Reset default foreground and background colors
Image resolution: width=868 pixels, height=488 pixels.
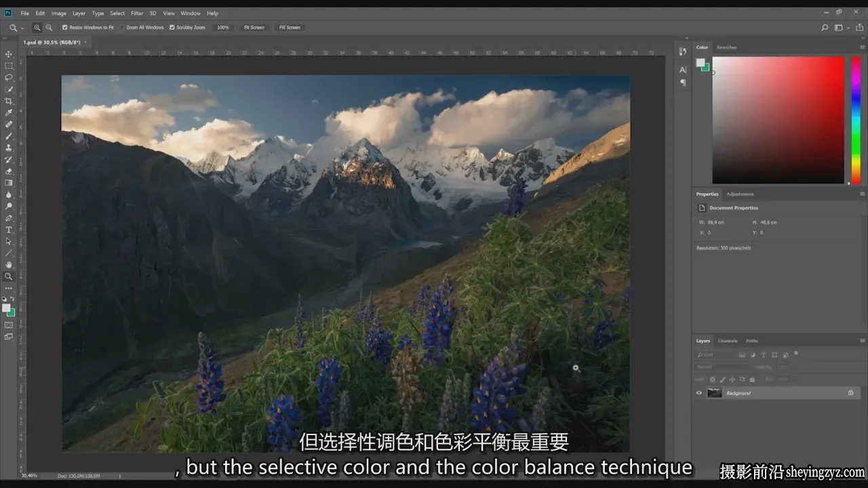click(5, 299)
